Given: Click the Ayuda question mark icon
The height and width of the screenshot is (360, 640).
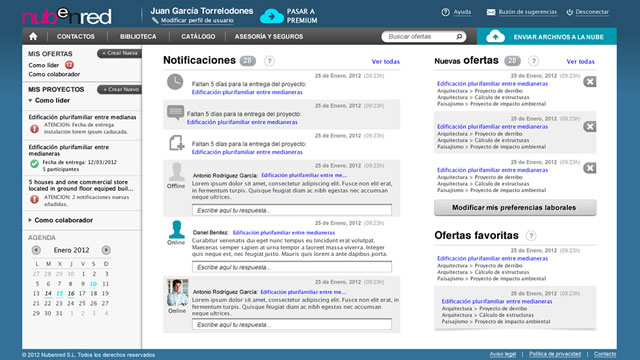Looking at the screenshot, I should coord(445,12).
